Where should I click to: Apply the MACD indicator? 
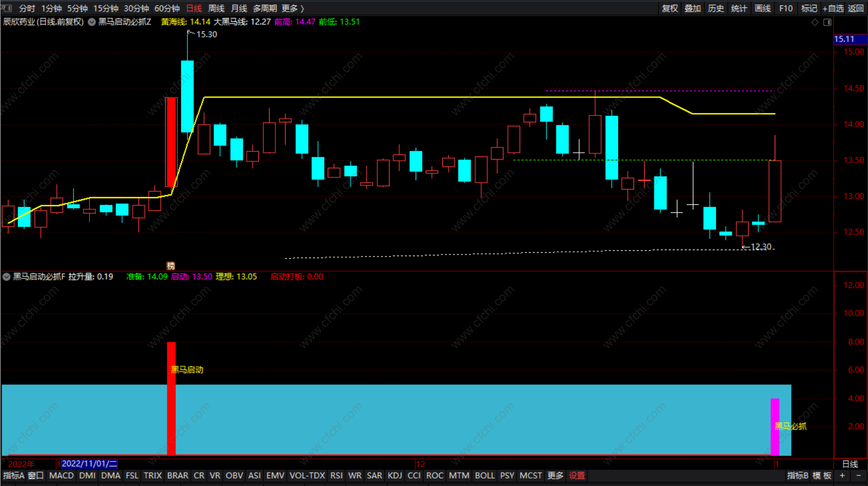(61, 476)
